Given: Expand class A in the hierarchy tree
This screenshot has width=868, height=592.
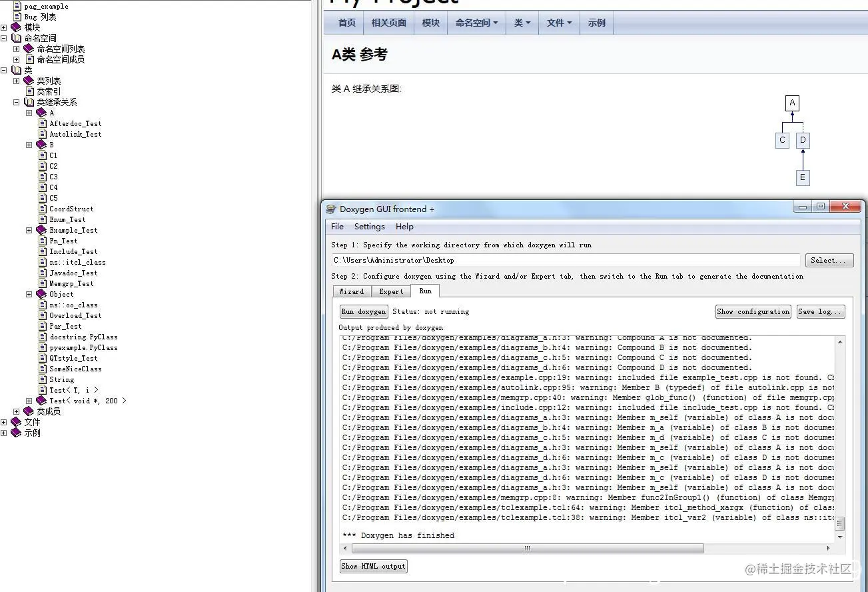Looking at the screenshot, I should 29,113.
